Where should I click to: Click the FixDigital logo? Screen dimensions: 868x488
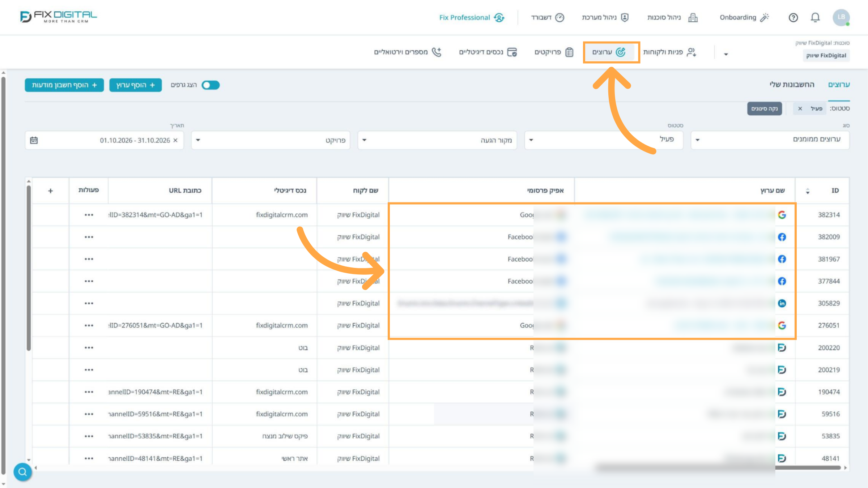point(59,17)
